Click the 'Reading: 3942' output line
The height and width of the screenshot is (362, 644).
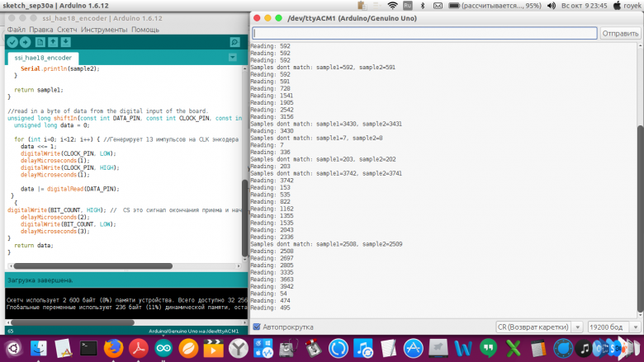pyautogui.click(x=272, y=286)
